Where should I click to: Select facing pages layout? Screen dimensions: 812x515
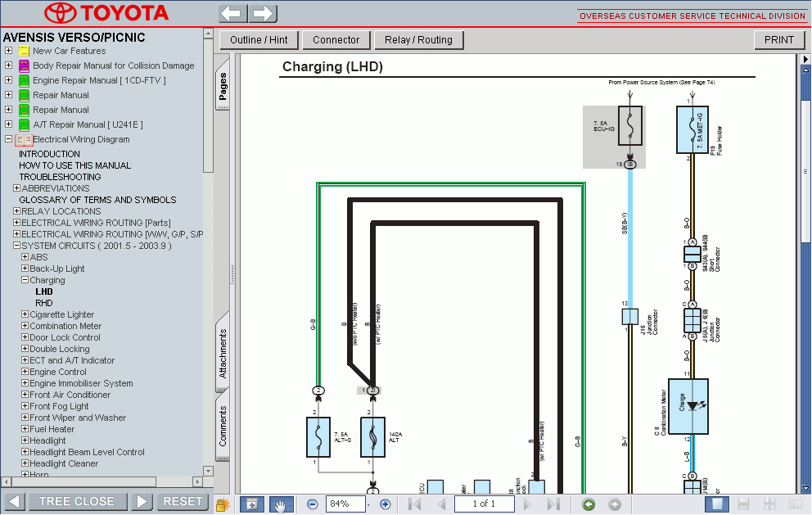pos(796,504)
